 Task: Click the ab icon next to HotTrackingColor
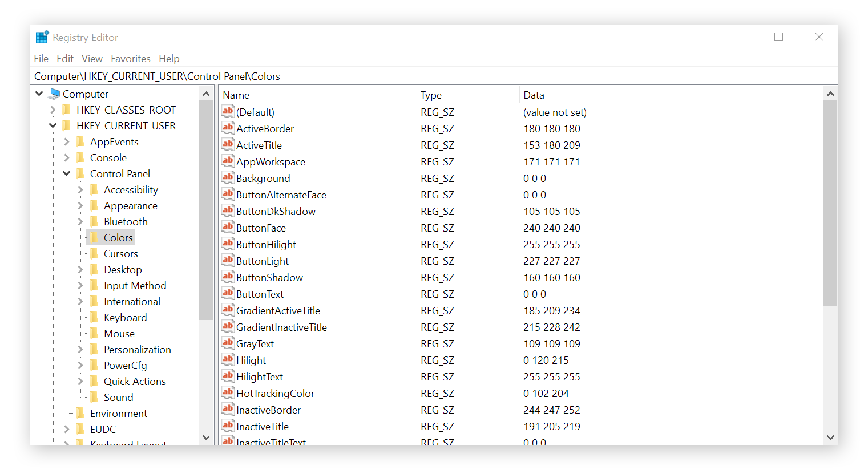click(228, 393)
